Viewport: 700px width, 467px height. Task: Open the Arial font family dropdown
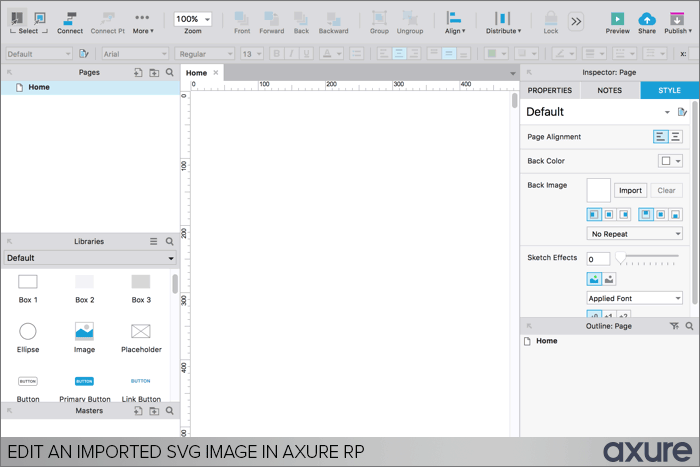(x=135, y=54)
